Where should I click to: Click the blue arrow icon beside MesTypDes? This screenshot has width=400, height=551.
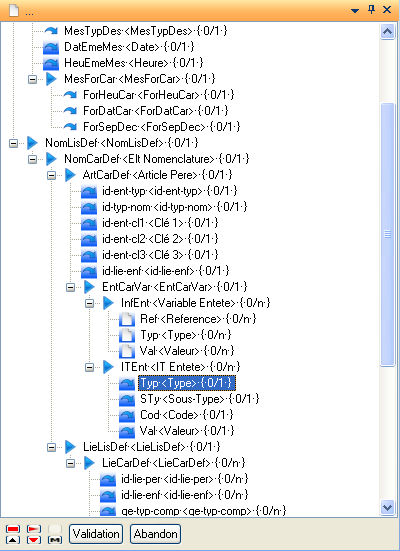(x=51, y=31)
